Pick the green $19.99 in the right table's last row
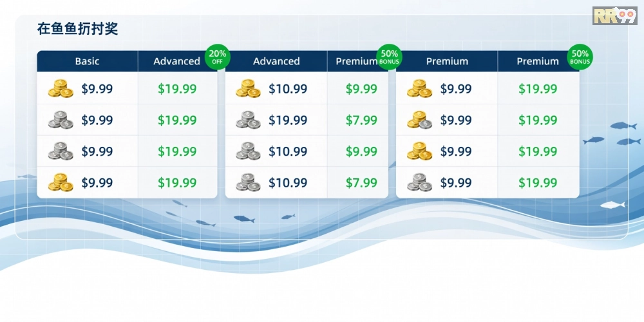 point(538,183)
